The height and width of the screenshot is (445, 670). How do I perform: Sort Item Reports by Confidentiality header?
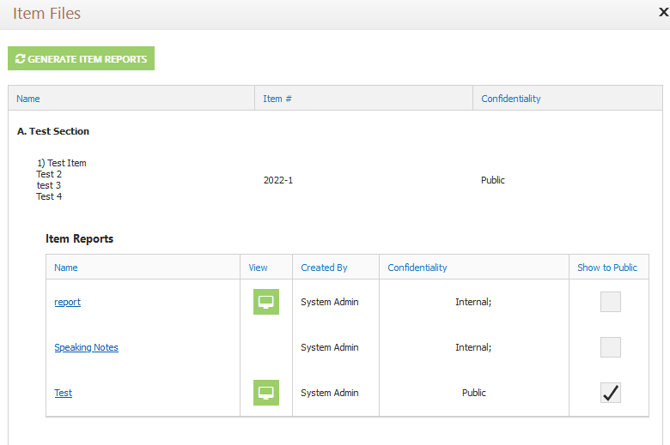pyautogui.click(x=417, y=267)
